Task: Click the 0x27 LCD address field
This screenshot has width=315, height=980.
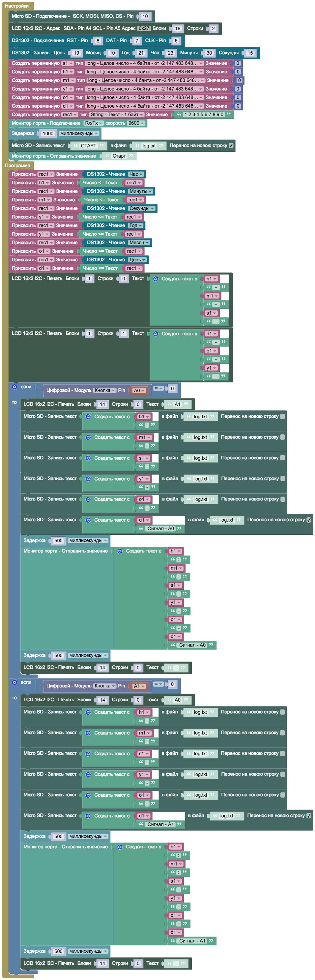Action: tap(144, 29)
